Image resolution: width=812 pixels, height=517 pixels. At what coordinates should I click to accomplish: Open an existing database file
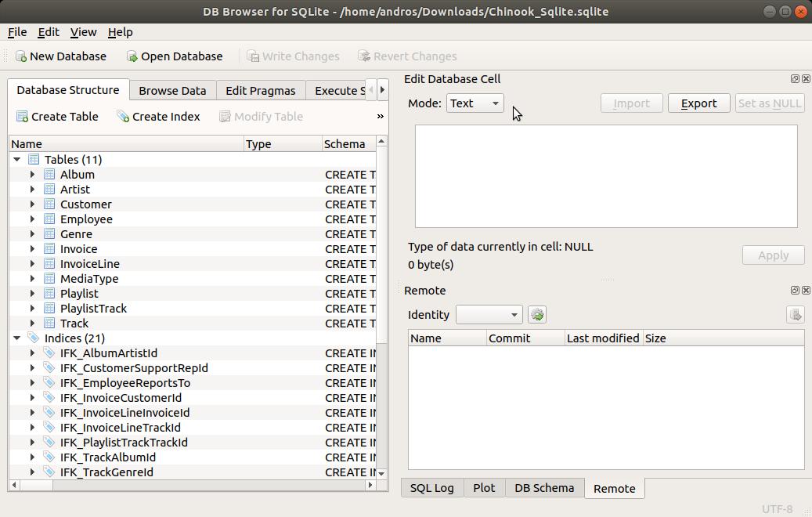pyautogui.click(x=174, y=56)
